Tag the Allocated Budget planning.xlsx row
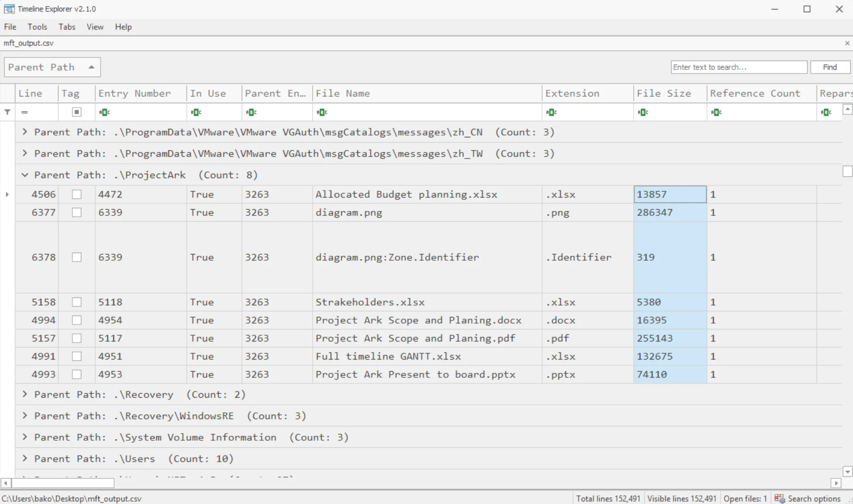Screen dimensions: 853x504 point(77,194)
